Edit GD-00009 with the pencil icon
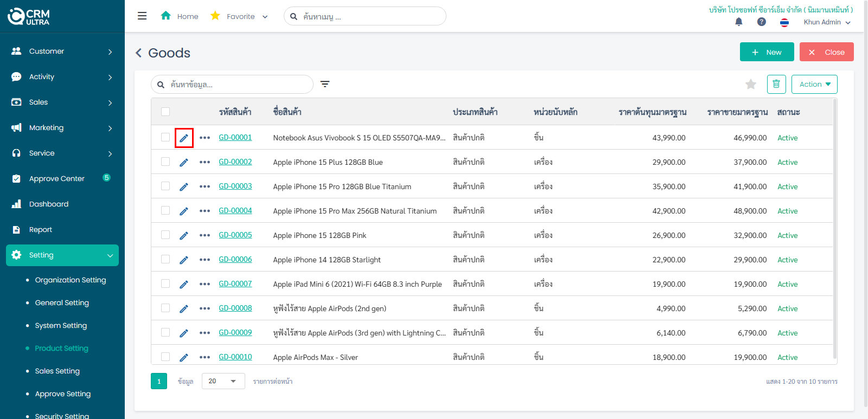Screen dimensions: 868x419 pos(184,333)
